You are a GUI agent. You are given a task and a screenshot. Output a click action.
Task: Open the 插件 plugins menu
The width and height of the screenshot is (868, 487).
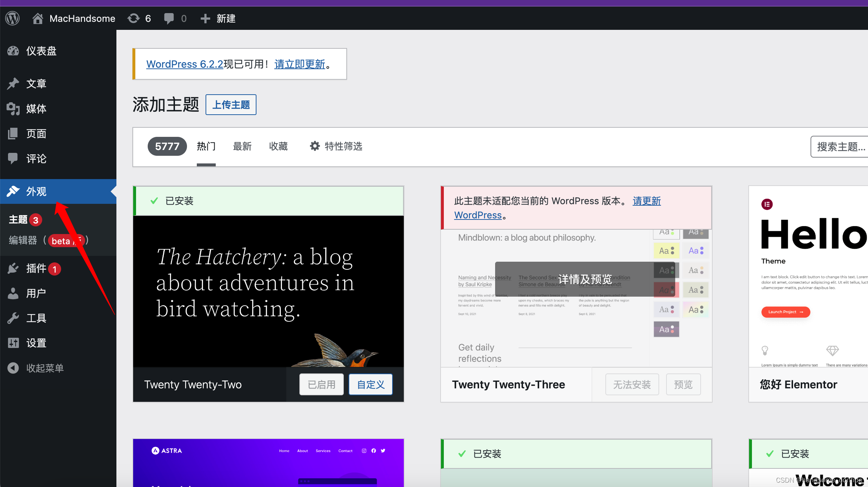click(x=36, y=269)
